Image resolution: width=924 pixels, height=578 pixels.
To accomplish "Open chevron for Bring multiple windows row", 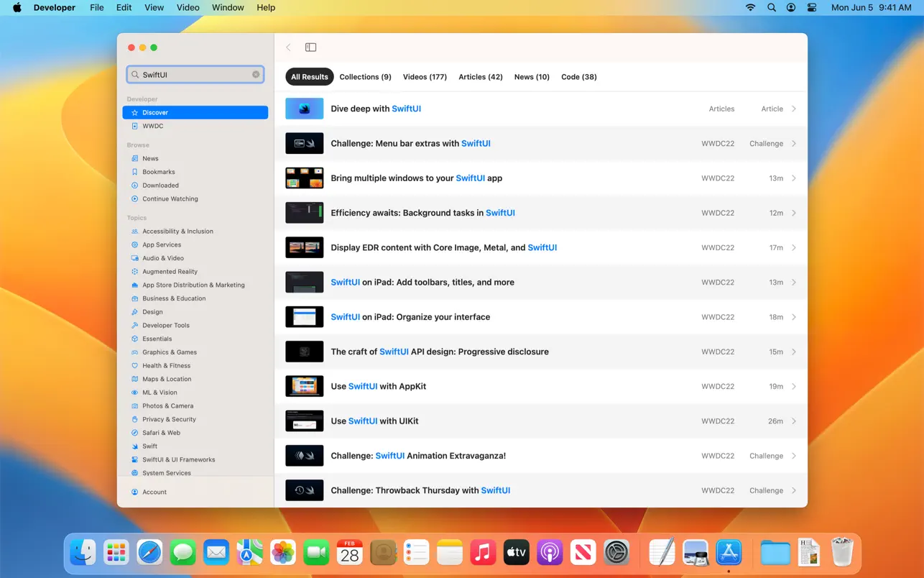I will [794, 178].
